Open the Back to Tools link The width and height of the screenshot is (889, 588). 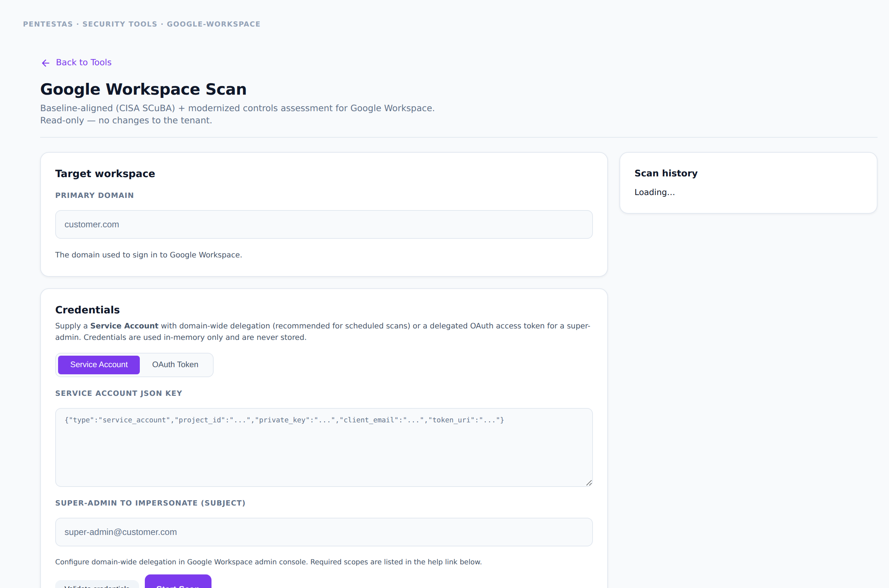coord(76,63)
